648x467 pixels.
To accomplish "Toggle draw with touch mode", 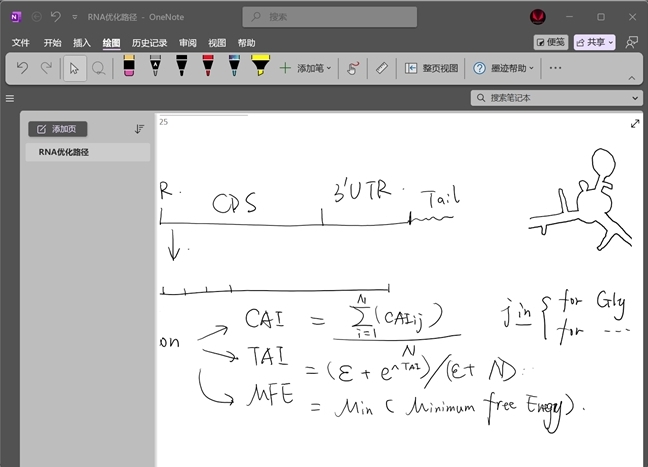I will click(353, 68).
